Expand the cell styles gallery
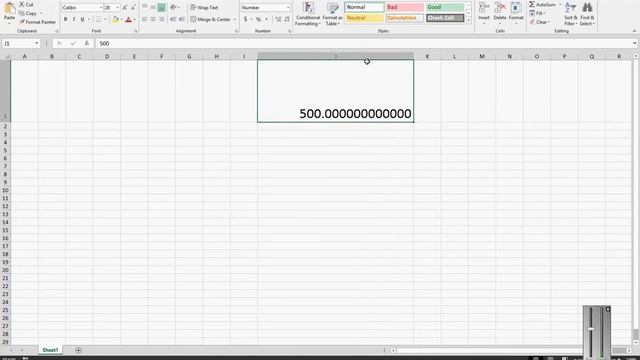This screenshot has height=360, width=640. (x=469, y=20)
